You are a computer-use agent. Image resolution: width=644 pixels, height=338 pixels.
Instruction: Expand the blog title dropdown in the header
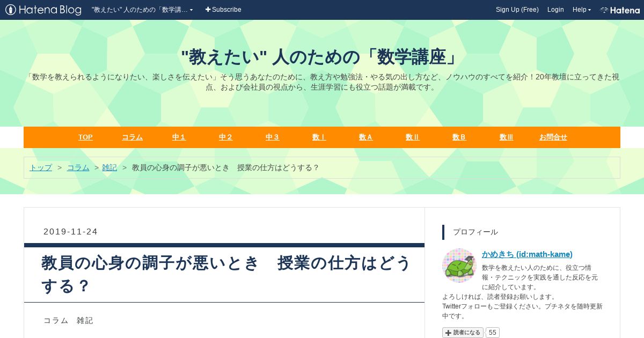click(x=142, y=10)
